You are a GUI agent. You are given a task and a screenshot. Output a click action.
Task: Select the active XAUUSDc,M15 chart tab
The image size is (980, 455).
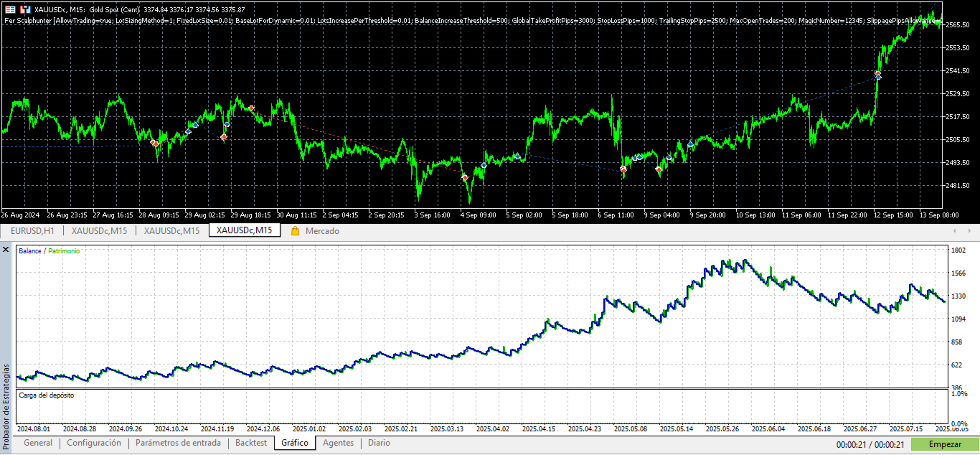[244, 230]
